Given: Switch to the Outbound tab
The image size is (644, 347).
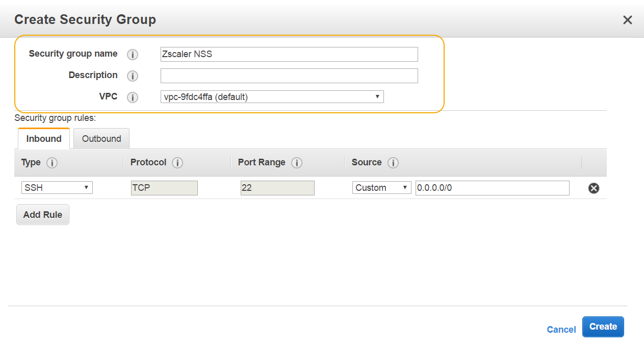Looking at the screenshot, I should point(101,139).
